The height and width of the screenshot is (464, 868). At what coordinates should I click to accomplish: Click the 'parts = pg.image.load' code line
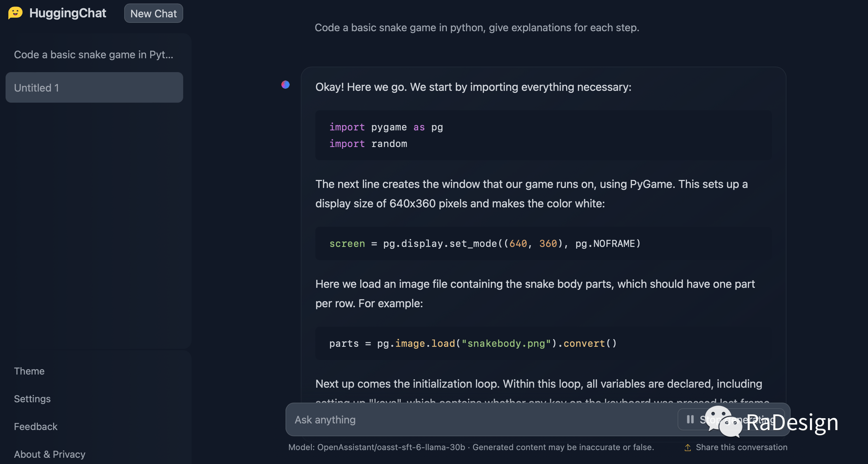[473, 344]
